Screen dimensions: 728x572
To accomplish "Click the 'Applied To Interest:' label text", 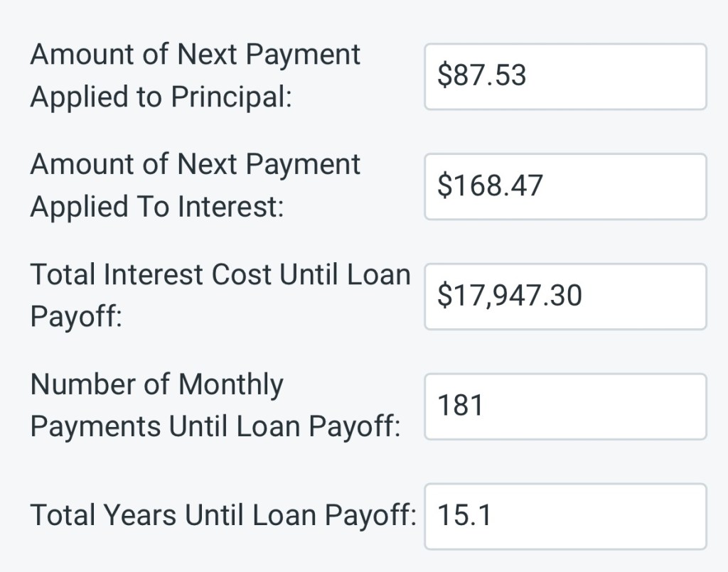I will click(x=156, y=207).
